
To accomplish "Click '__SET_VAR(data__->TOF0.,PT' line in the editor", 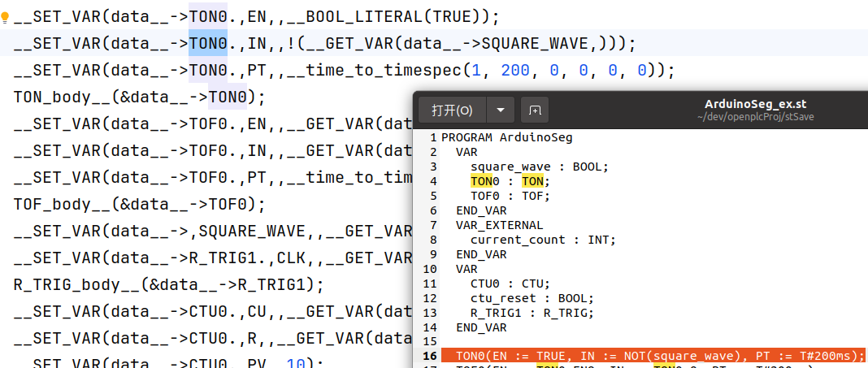I will tap(213, 178).
